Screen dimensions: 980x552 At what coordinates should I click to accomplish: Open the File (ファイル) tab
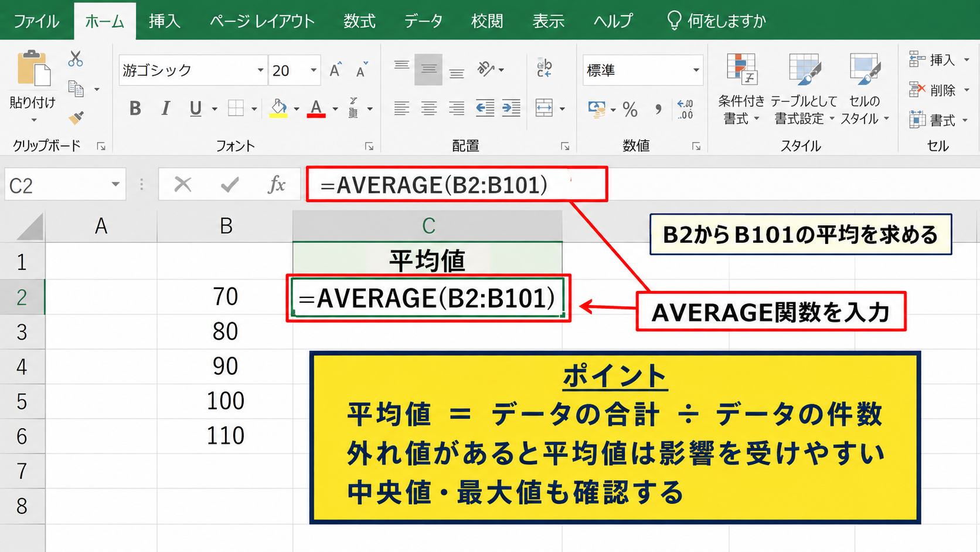coord(36,21)
